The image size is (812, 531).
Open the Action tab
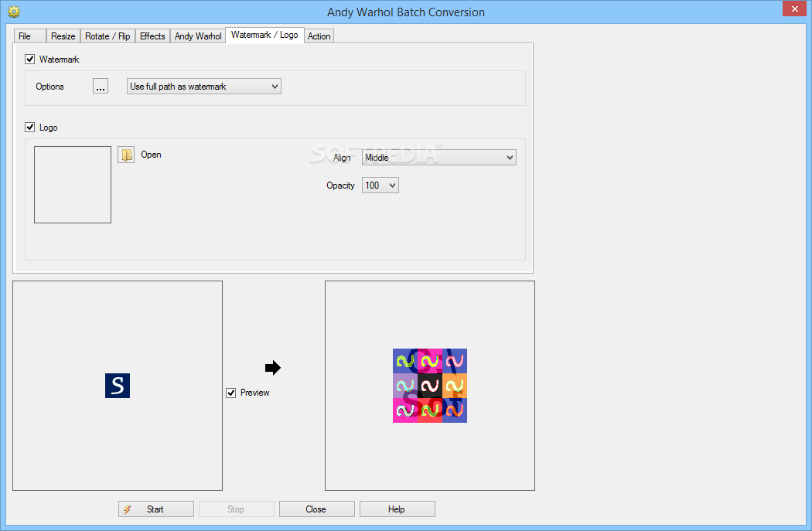point(319,36)
